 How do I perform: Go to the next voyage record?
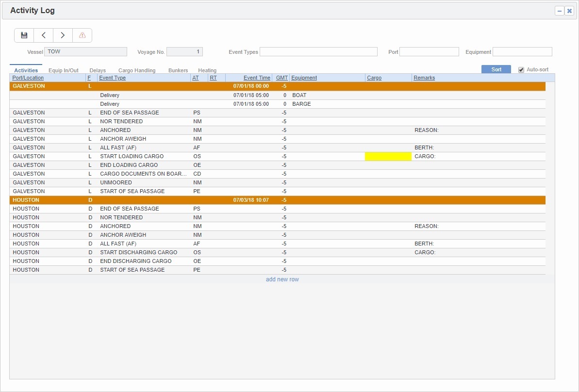click(63, 35)
